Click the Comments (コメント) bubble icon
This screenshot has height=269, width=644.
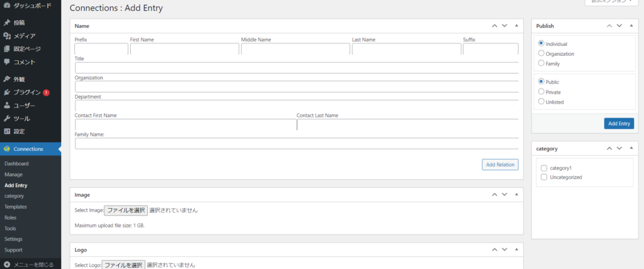(x=7, y=62)
